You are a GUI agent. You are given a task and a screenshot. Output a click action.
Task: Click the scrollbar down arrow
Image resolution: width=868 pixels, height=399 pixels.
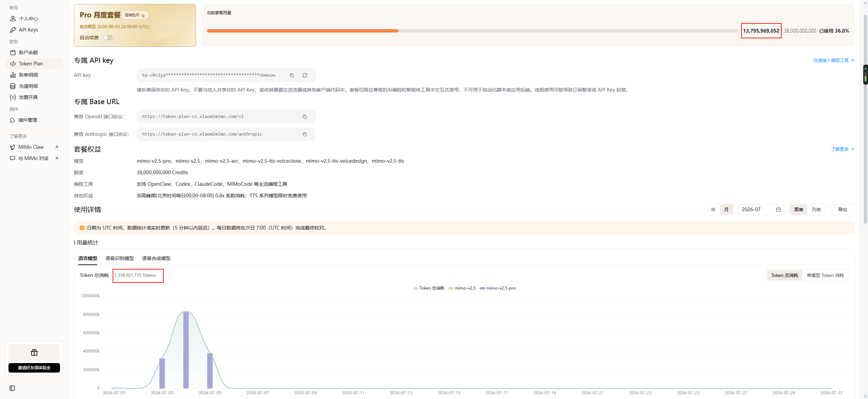click(865, 396)
